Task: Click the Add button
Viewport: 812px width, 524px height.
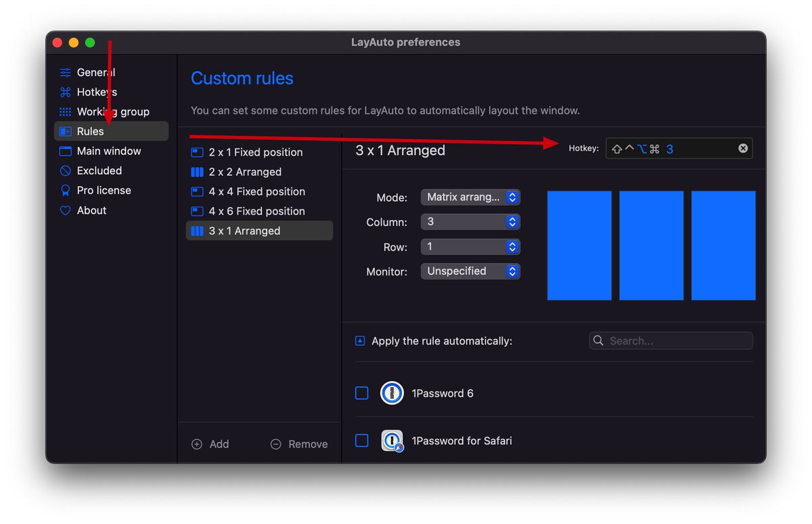Action: click(210, 443)
